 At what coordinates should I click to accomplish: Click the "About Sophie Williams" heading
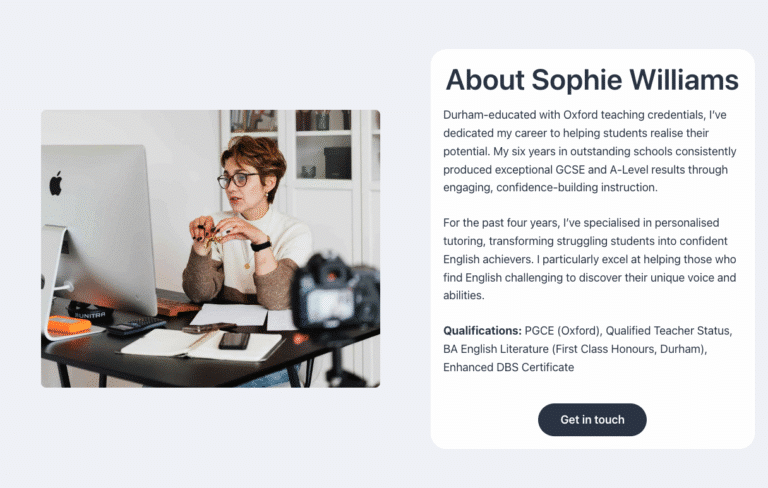point(592,80)
